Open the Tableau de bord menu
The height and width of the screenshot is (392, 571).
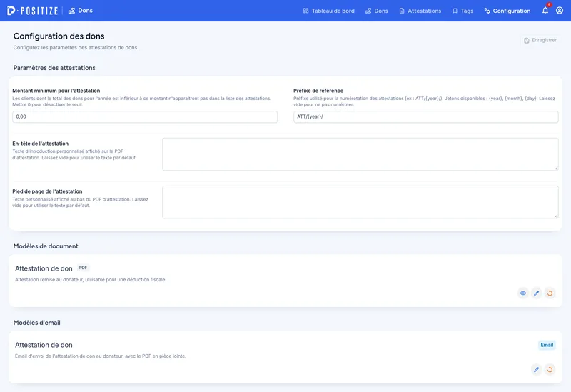click(x=329, y=11)
